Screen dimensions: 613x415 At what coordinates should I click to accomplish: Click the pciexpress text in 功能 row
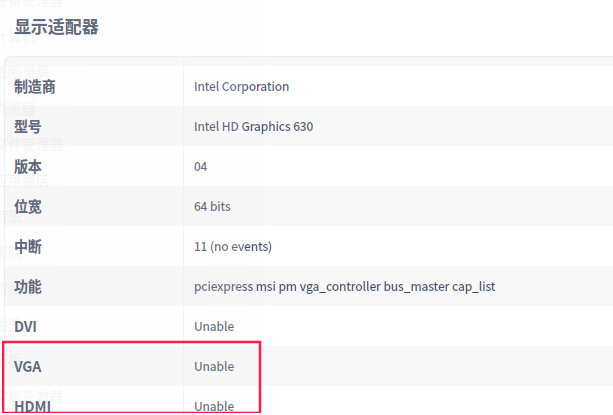(223, 287)
